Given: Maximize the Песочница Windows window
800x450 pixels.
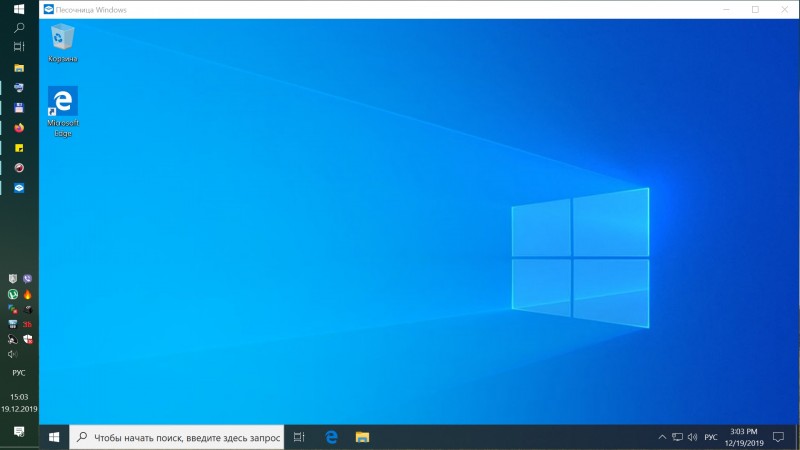Looking at the screenshot, I should [x=755, y=9].
